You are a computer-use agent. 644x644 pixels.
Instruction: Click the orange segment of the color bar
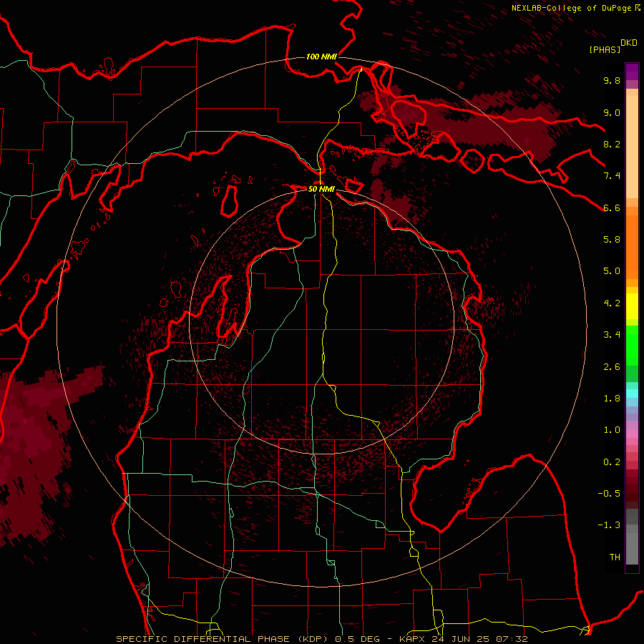[x=632, y=246]
